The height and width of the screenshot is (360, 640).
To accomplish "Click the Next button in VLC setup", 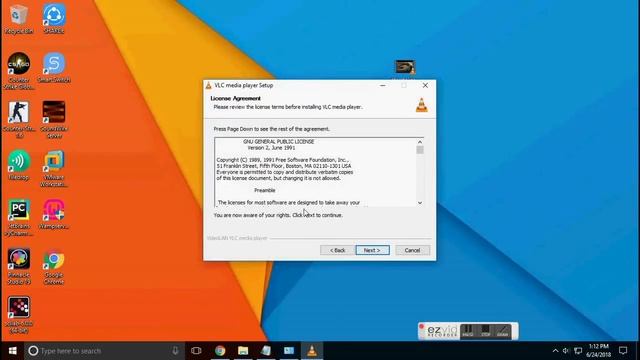I will 372,250.
